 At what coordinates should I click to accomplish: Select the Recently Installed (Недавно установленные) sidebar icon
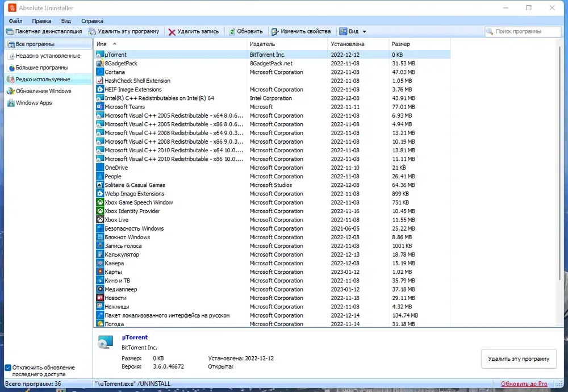click(11, 56)
